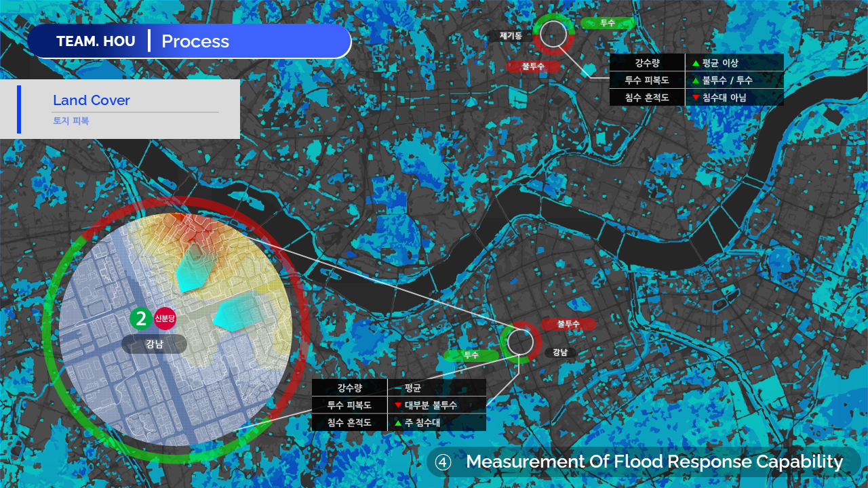
Task: Click 침수 흔적도 cell beside 주 침수대
Action: tap(349, 423)
